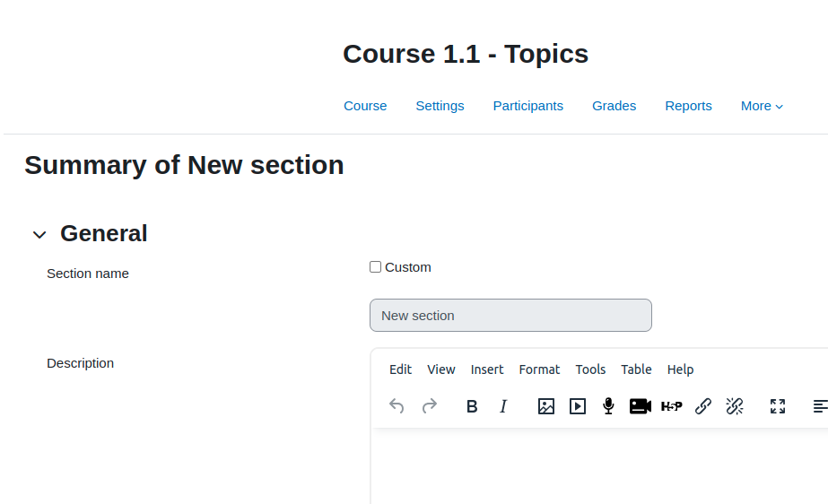This screenshot has height=504, width=828.
Task: Open the editor's Table menu
Action: (636, 369)
